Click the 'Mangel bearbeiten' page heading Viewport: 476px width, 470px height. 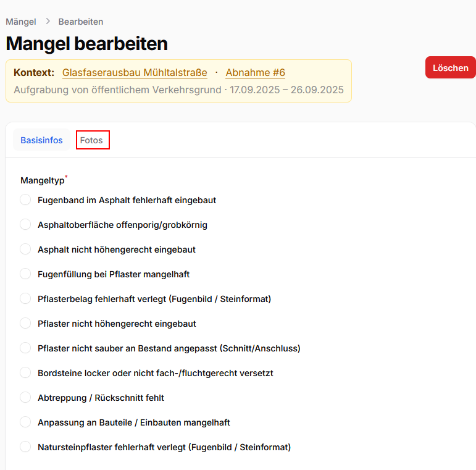[87, 44]
